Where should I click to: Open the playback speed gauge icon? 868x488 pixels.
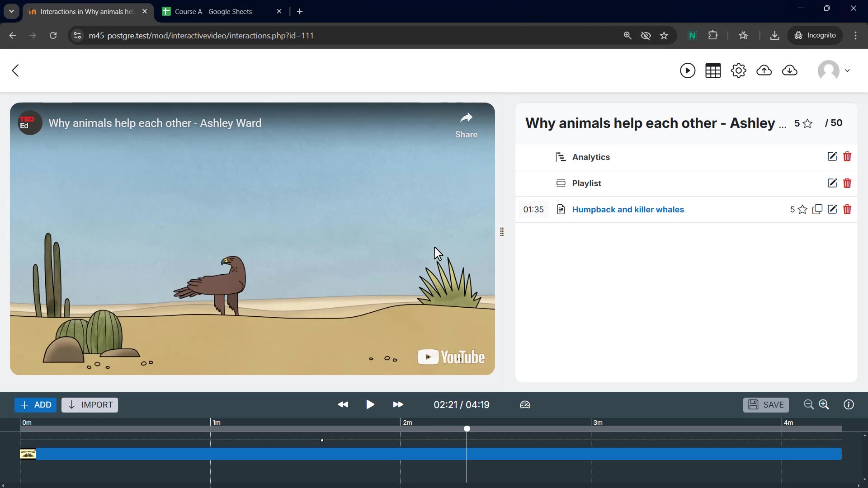tap(525, 404)
